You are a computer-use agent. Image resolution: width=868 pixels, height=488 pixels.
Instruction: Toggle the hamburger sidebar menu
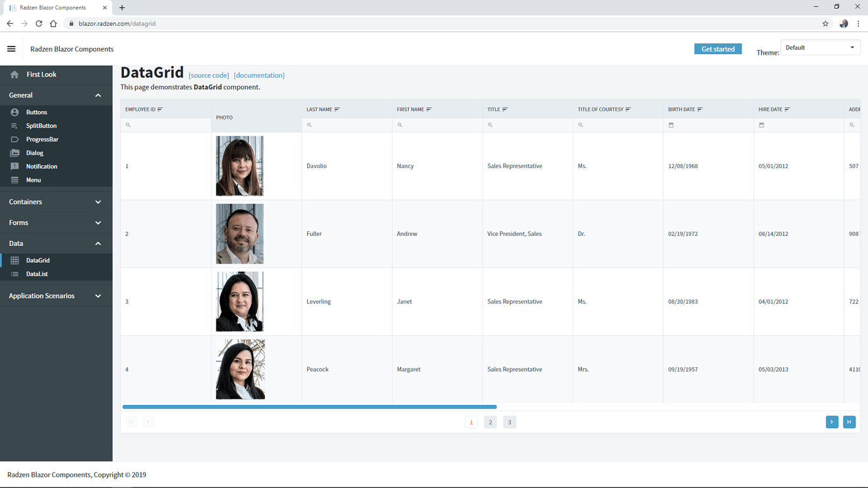click(x=11, y=49)
